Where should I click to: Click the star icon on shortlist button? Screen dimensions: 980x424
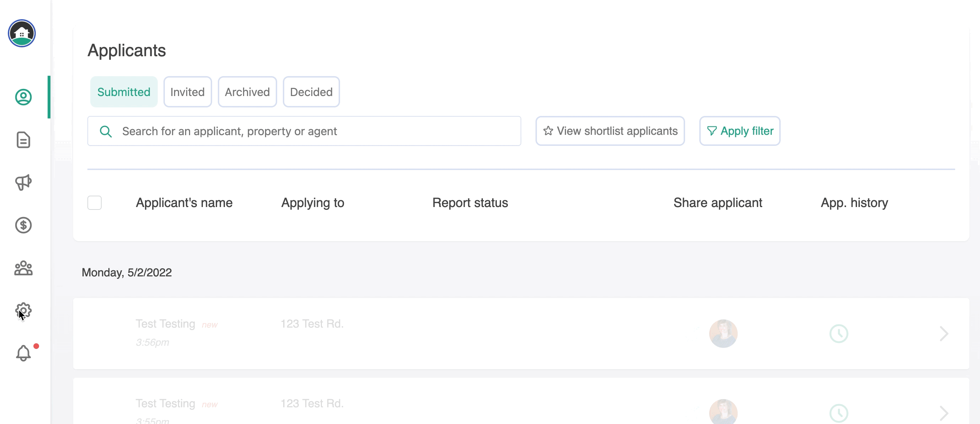[548, 131]
